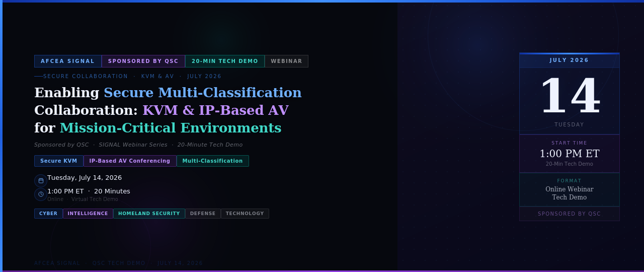
Task: Click the 'Online · Virtual Tech Demo' text
Action: 83,199
